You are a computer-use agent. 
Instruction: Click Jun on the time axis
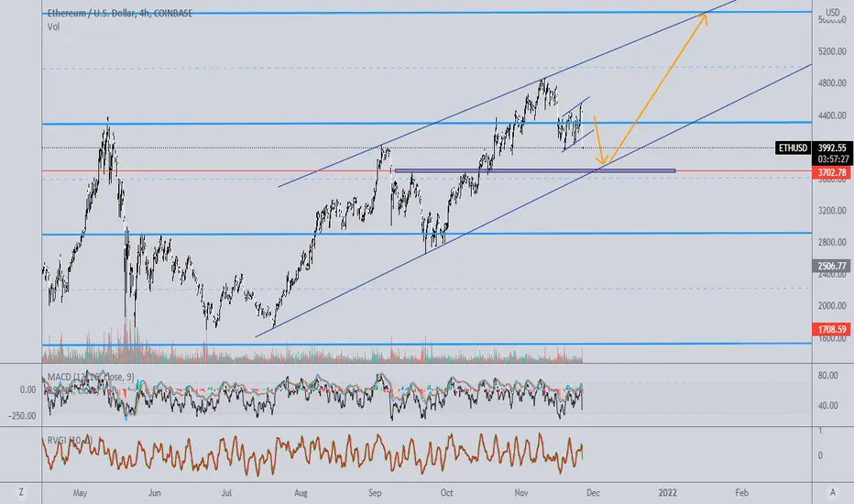pyautogui.click(x=155, y=493)
